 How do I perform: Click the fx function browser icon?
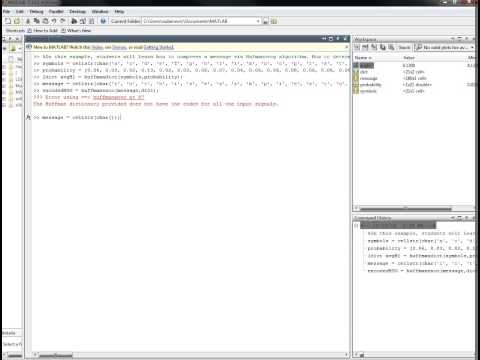(28, 117)
